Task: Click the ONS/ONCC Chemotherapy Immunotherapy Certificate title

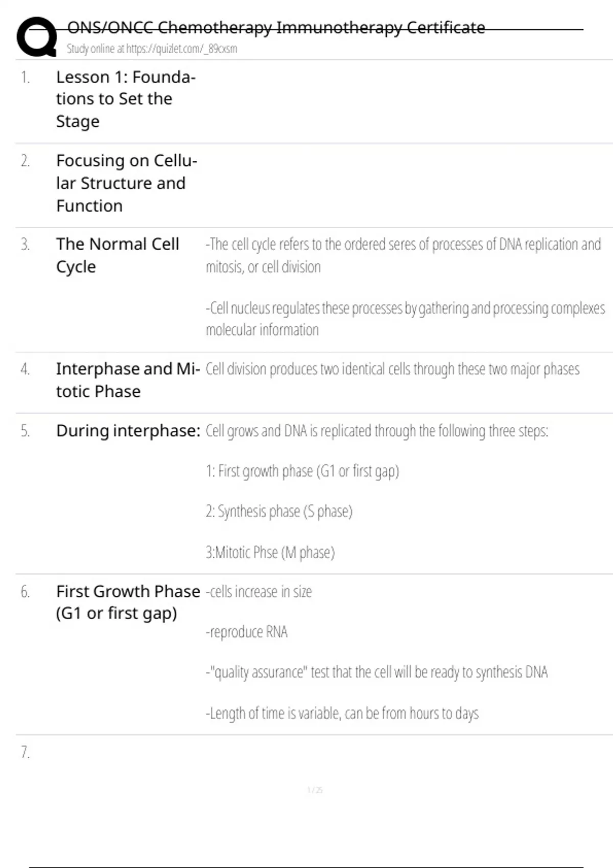Action: [276, 27]
